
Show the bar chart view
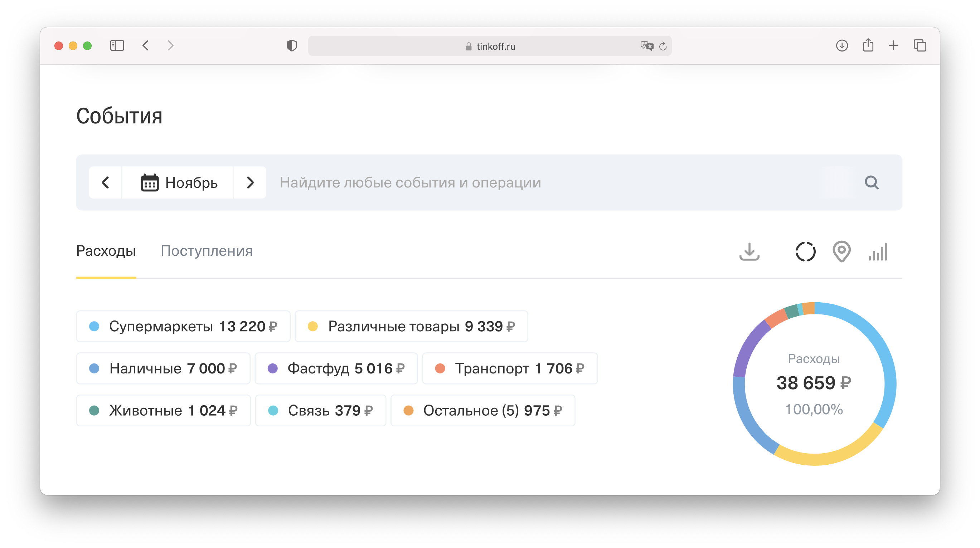(878, 252)
